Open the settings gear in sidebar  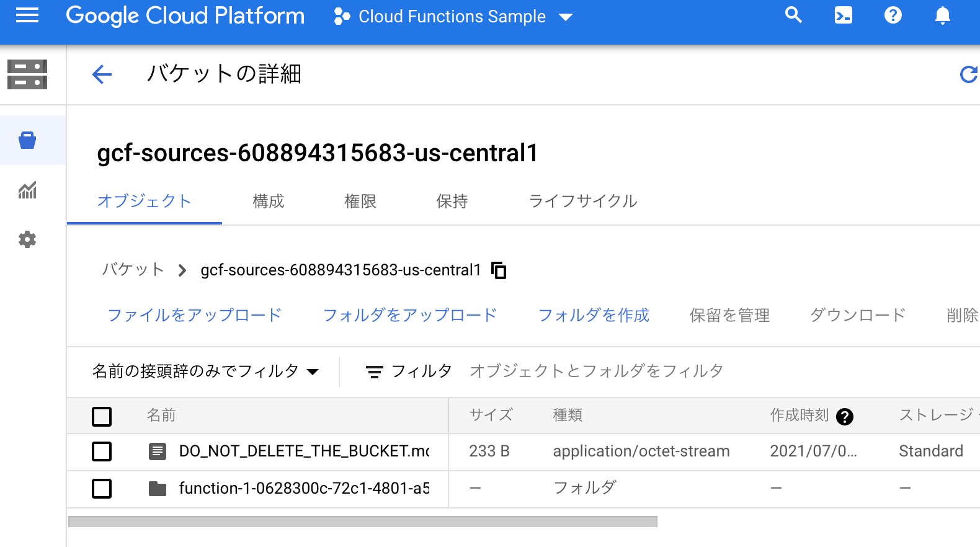click(27, 239)
